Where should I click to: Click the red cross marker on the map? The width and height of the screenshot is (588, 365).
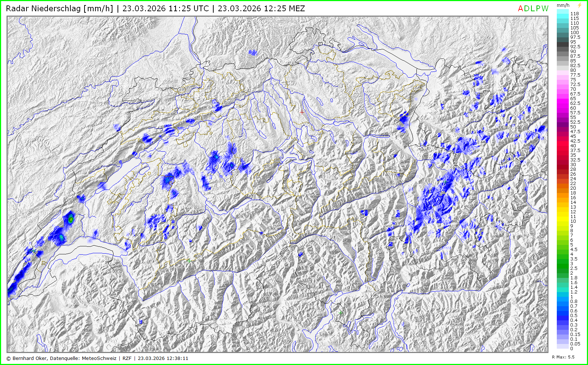click(x=302, y=112)
